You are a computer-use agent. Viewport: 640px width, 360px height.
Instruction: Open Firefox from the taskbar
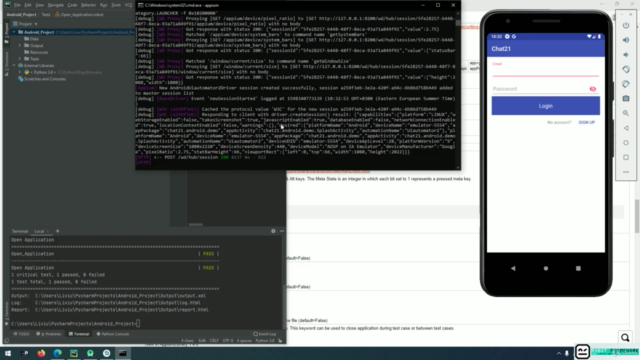pos(41,353)
